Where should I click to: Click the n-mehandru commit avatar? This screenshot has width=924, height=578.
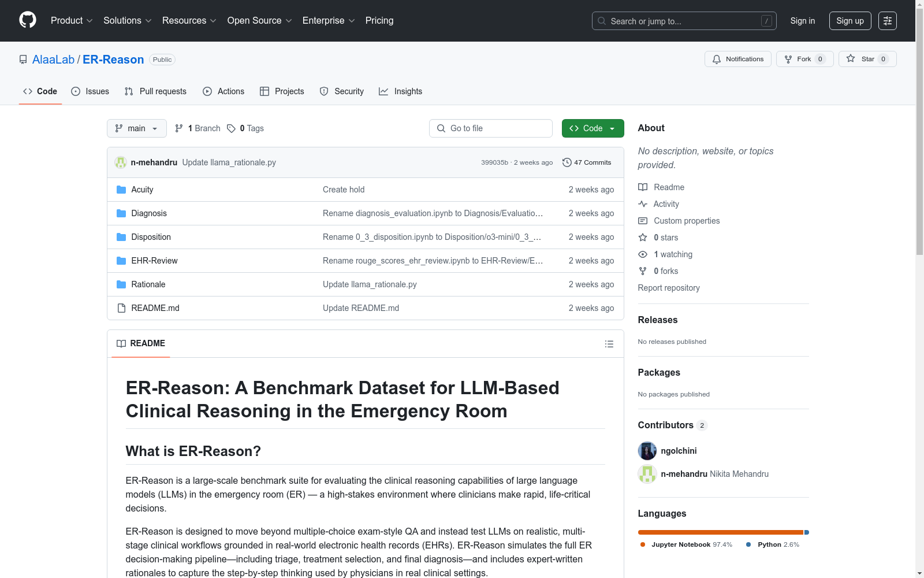click(121, 162)
